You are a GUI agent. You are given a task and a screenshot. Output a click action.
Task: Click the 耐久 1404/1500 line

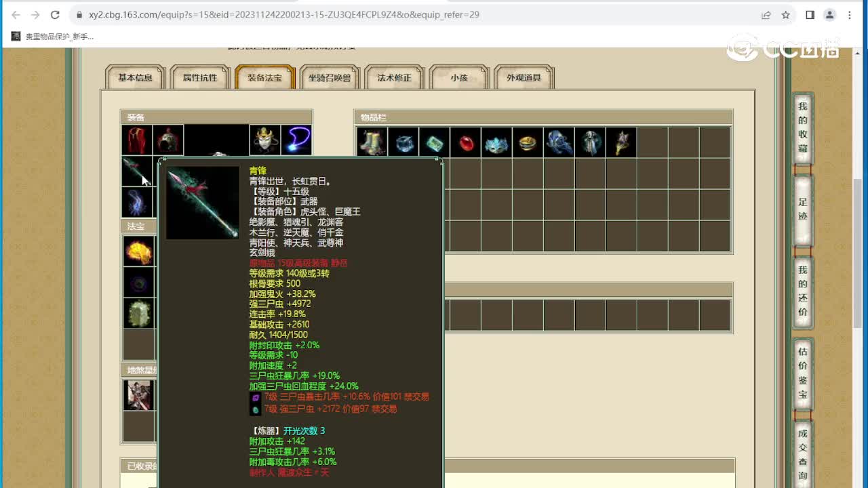click(x=278, y=335)
